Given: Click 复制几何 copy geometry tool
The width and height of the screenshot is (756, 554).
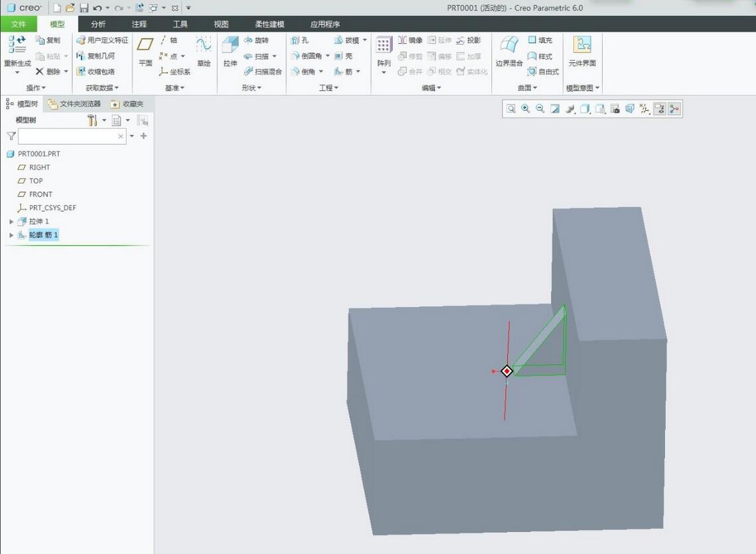Looking at the screenshot, I should pyautogui.click(x=96, y=56).
